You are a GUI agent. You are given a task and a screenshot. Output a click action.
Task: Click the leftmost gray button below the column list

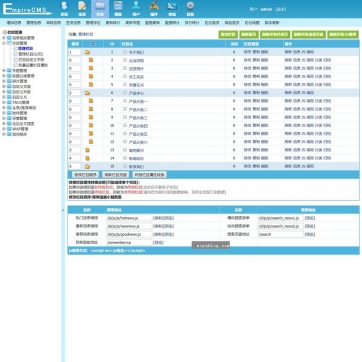coord(85,175)
